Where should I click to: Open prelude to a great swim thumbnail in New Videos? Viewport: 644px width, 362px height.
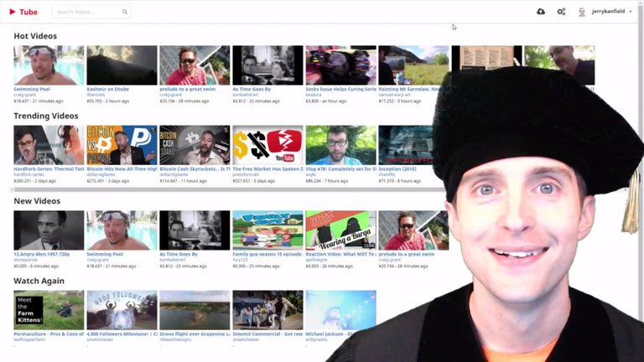tap(413, 230)
